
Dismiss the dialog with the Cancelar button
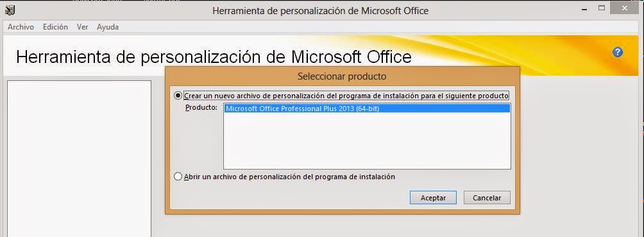pyautogui.click(x=487, y=198)
